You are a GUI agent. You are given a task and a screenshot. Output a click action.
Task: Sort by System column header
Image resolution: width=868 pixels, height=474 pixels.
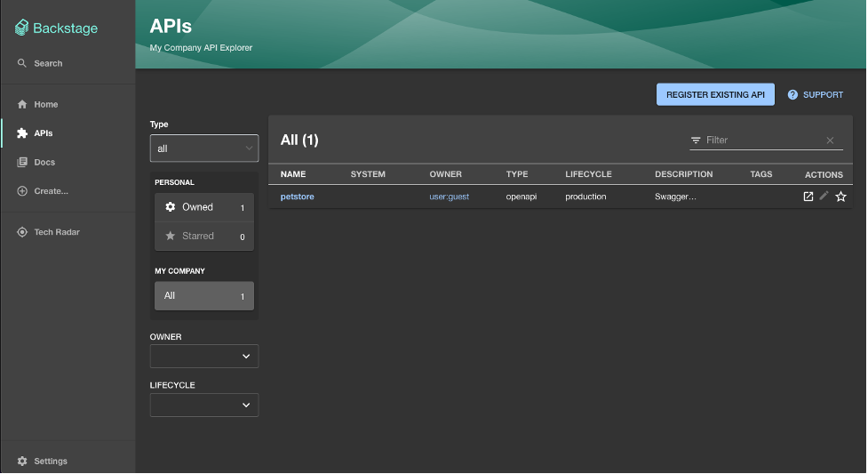[x=368, y=174]
